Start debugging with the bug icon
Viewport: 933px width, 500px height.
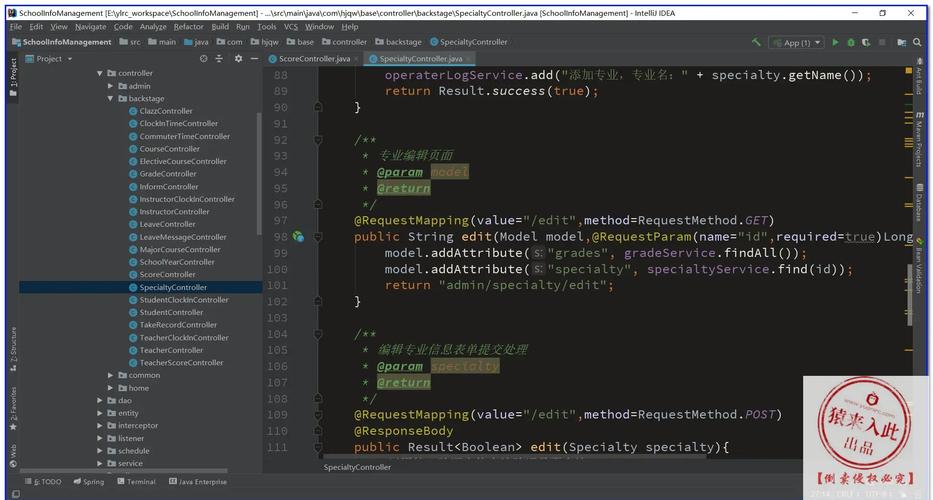pyautogui.click(x=851, y=42)
